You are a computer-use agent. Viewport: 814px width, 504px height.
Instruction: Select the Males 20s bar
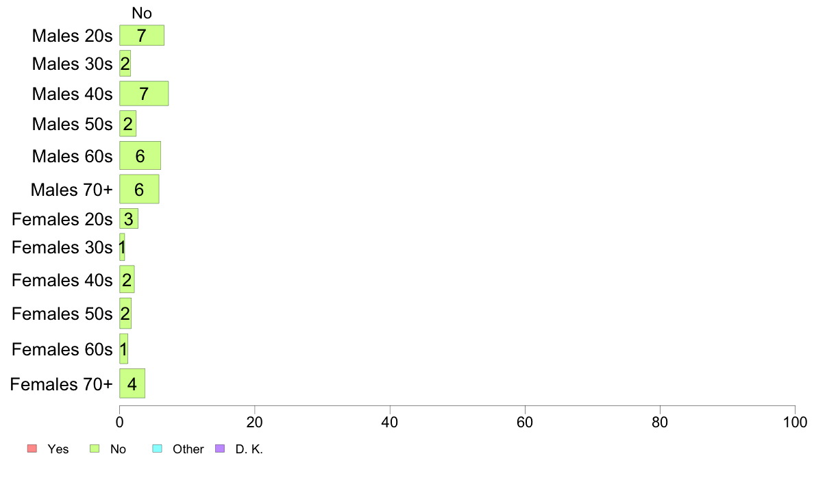[142, 36]
